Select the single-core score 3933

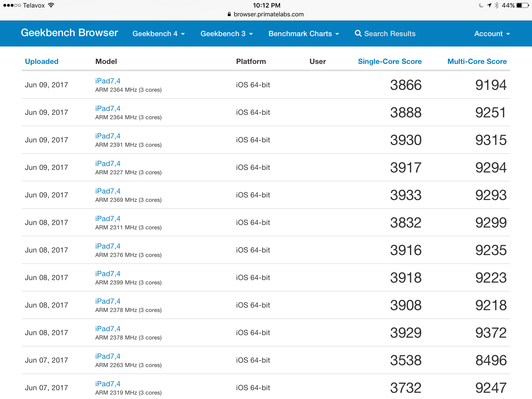(x=406, y=195)
